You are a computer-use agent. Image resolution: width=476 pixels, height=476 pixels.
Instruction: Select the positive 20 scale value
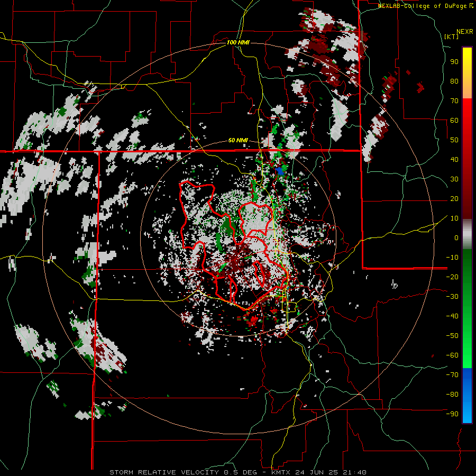pyautogui.click(x=454, y=198)
